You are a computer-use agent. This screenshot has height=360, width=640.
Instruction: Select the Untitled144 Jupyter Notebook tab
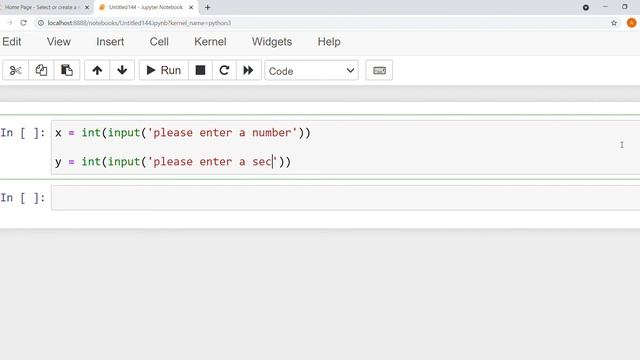146,7
